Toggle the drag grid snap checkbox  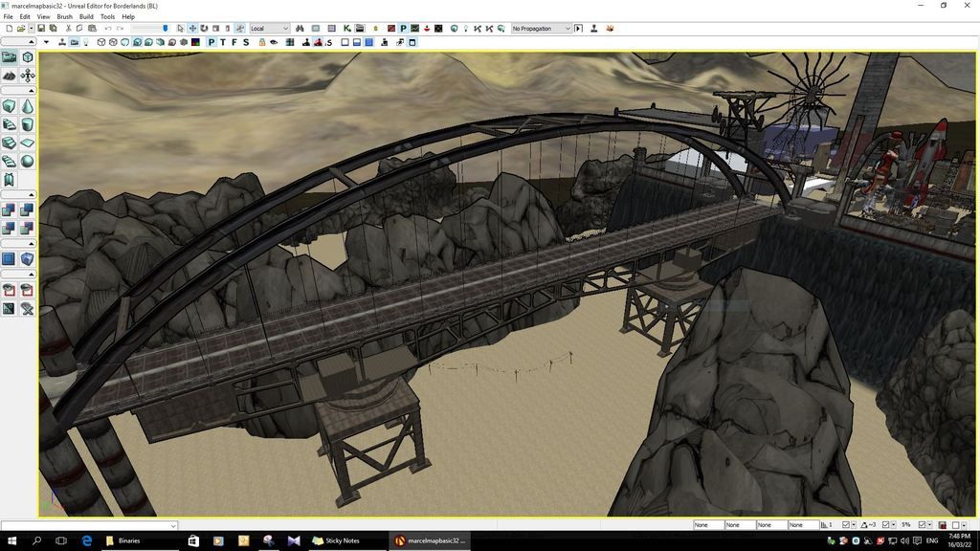click(846, 525)
